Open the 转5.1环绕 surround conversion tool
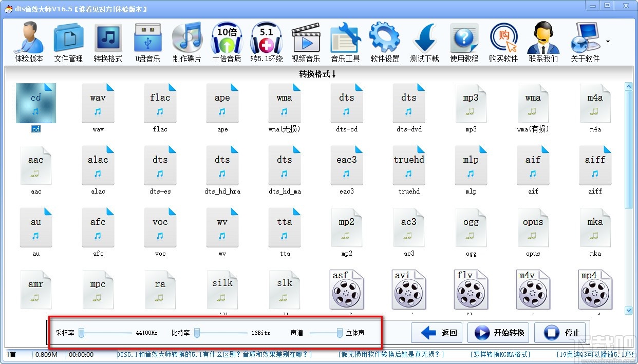Viewport: 638px width, 364px height. [x=266, y=41]
